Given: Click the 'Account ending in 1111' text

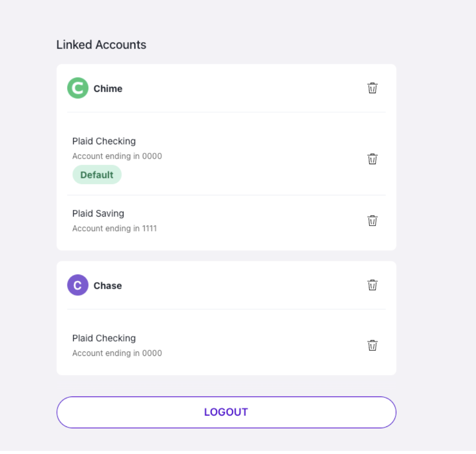Looking at the screenshot, I should [114, 228].
